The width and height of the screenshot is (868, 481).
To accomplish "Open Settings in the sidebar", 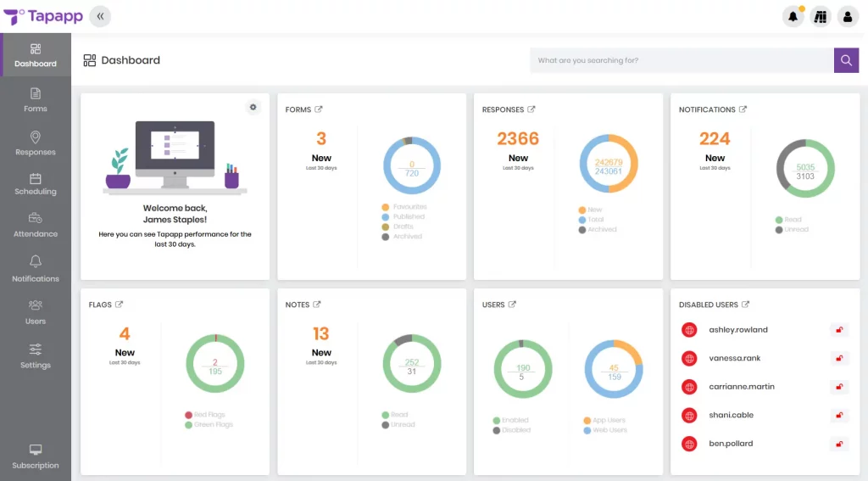I will 36,355.
